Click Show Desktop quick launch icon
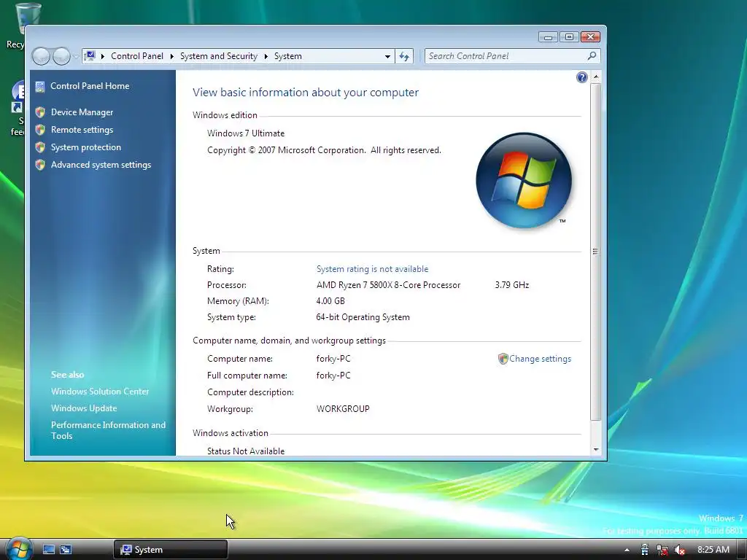 pyautogui.click(x=49, y=550)
